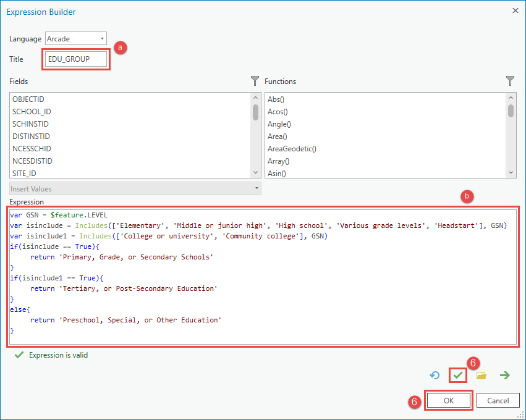The height and width of the screenshot is (420, 526).
Task: Select DISTINSTID in the Fields list
Action: (31, 136)
